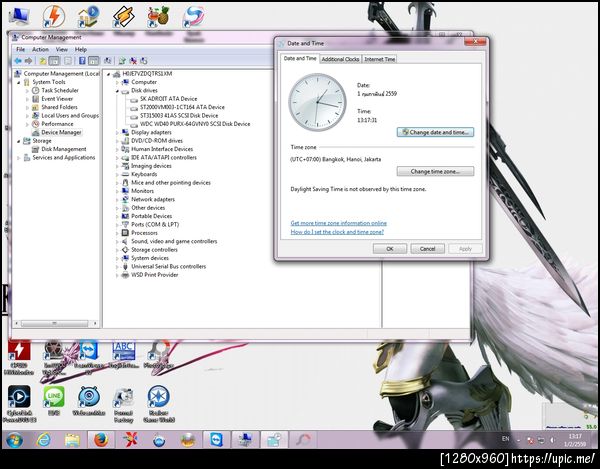The width and height of the screenshot is (600, 469).
Task: Open 'How do I set the clock' link
Action: click(x=337, y=232)
